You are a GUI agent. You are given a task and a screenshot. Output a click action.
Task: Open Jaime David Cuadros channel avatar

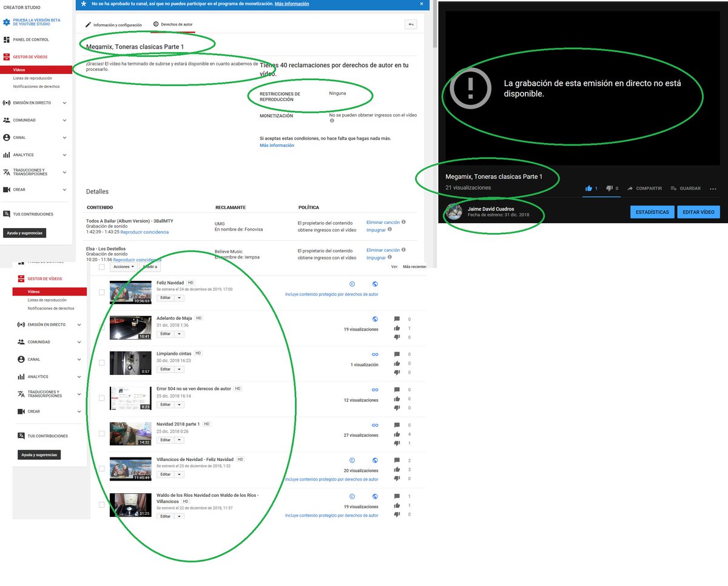point(453,212)
